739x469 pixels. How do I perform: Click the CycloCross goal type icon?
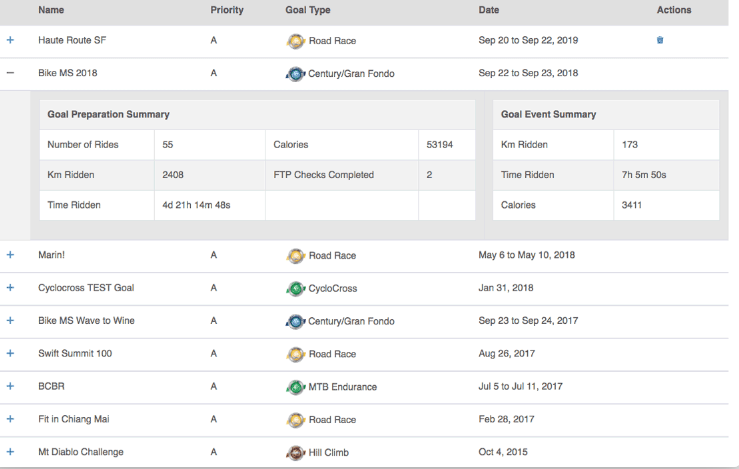point(295,288)
